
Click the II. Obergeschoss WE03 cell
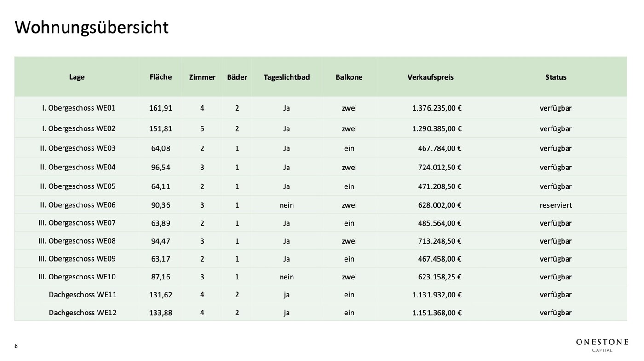click(78, 148)
